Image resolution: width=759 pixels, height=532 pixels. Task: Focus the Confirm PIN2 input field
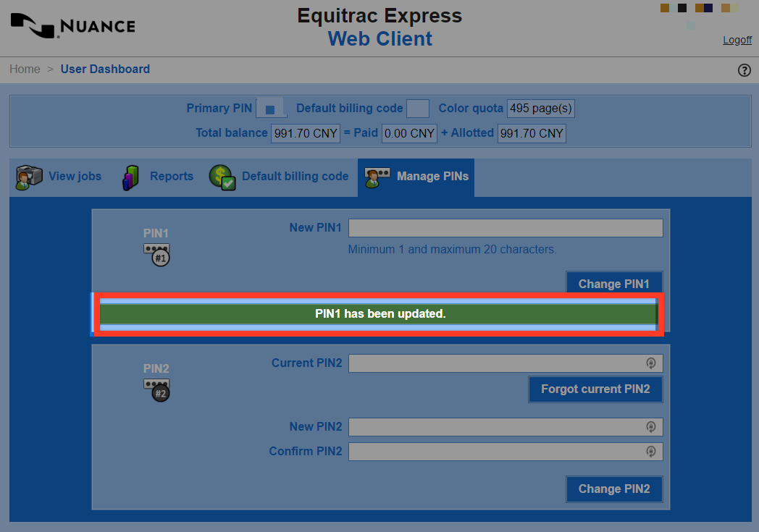tap(506, 452)
